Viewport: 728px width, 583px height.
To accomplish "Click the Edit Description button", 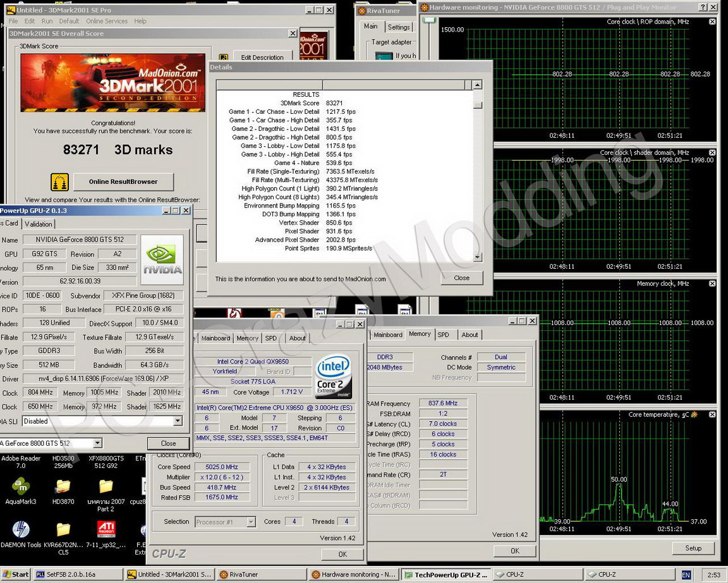I will pos(262,57).
